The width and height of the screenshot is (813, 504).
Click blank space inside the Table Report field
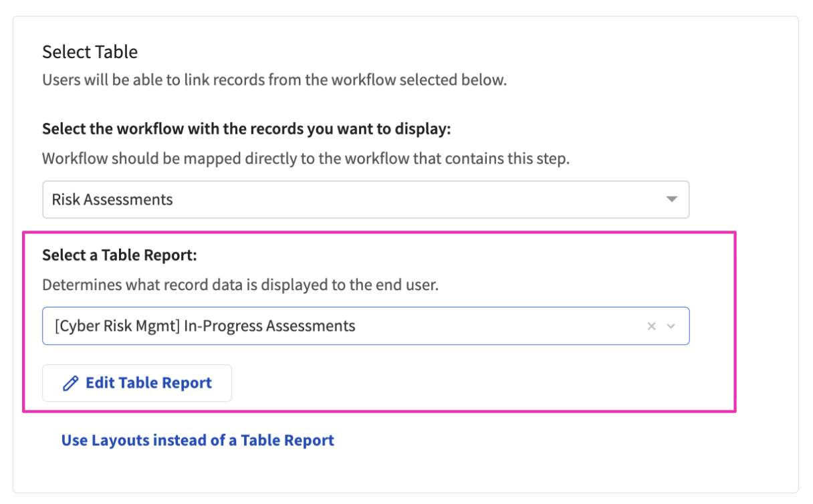[501, 326]
